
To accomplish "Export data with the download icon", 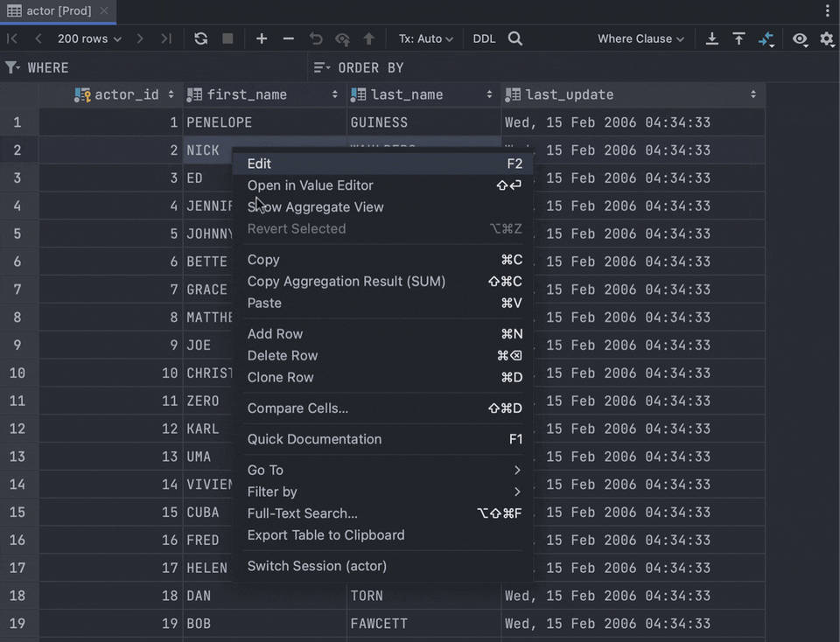I will [x=711, y=38].
